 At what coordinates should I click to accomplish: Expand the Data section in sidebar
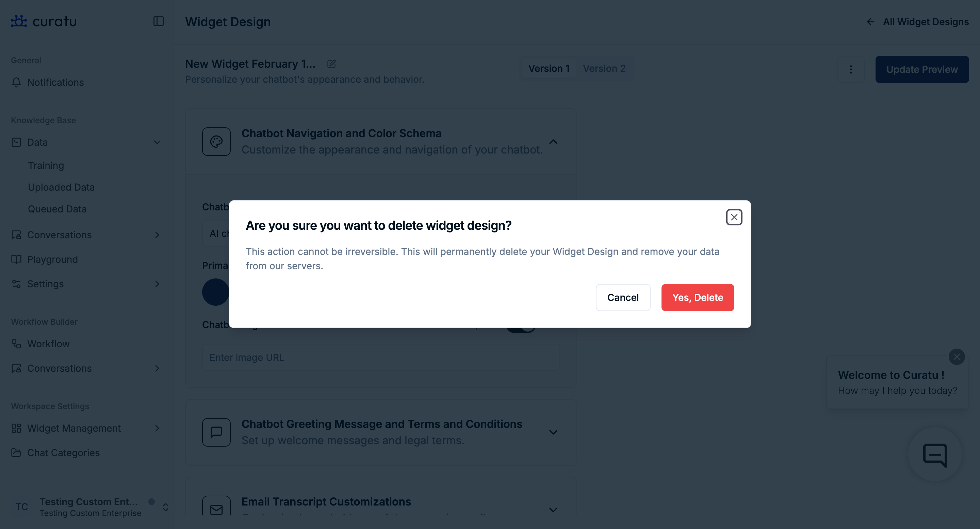click(x=157, y=142)
